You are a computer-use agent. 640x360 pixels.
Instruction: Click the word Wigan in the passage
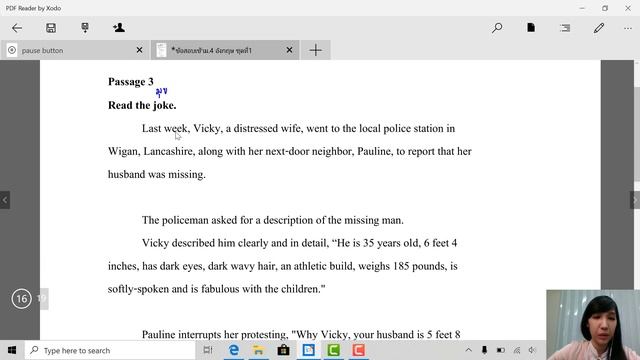[124, 151]
